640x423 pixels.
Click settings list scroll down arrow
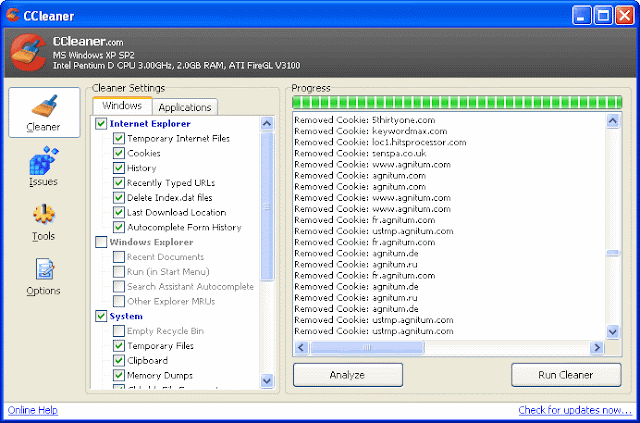(x=267, y=381)
